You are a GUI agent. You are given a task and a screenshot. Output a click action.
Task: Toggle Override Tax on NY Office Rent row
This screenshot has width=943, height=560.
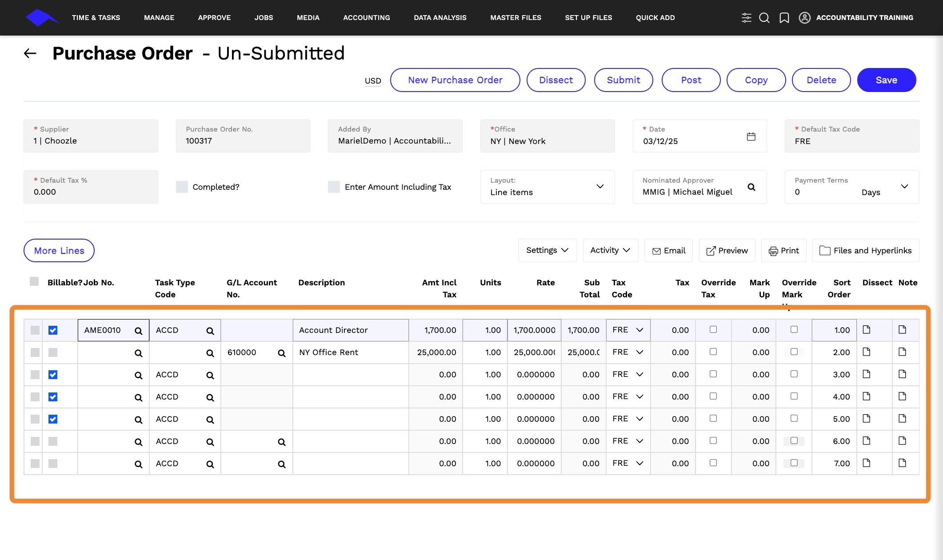713,352
